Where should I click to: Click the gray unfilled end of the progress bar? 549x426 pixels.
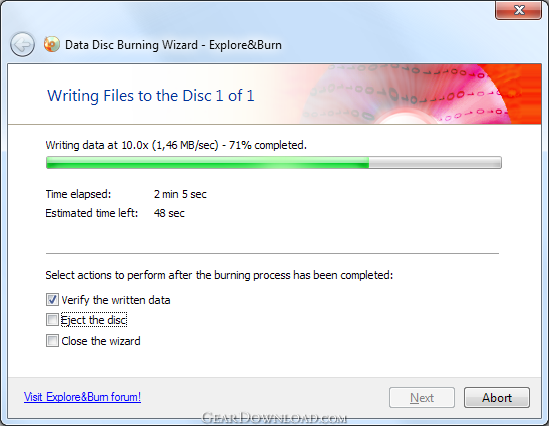click(435, 163)
